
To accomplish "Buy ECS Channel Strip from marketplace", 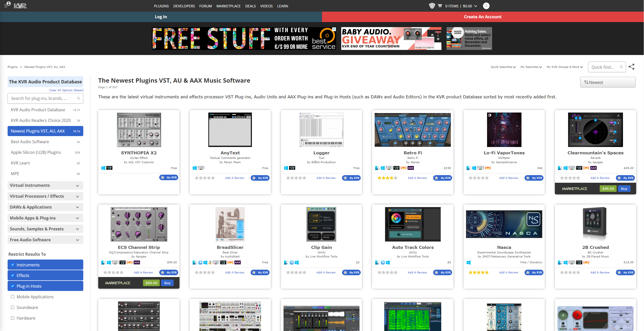I will (167, 283).
